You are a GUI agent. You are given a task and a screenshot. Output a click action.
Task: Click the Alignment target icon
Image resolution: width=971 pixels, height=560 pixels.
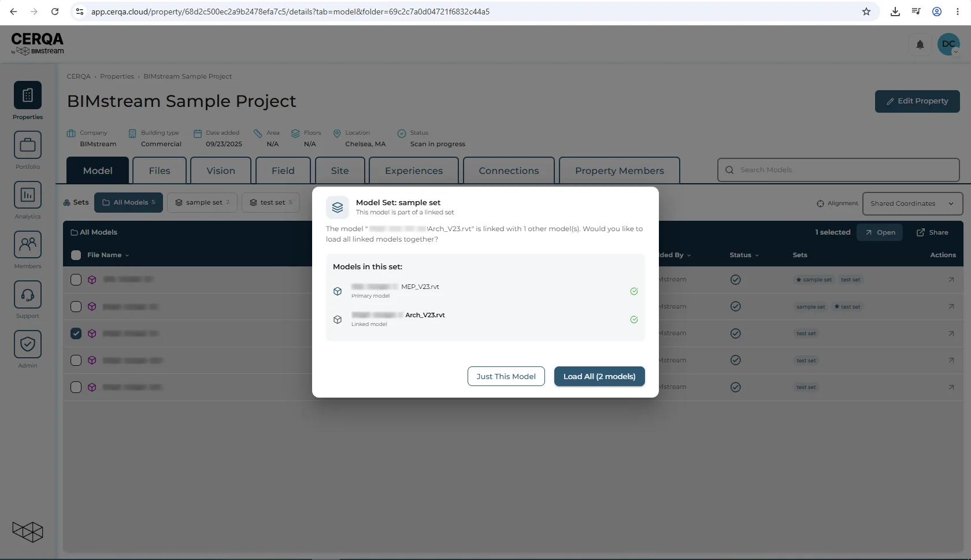click(820, 203)
